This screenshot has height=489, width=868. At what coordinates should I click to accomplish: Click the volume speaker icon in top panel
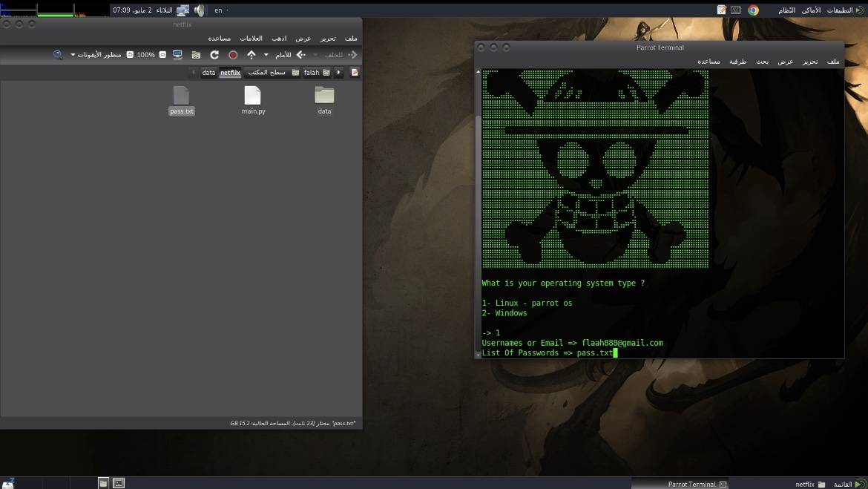199,10
